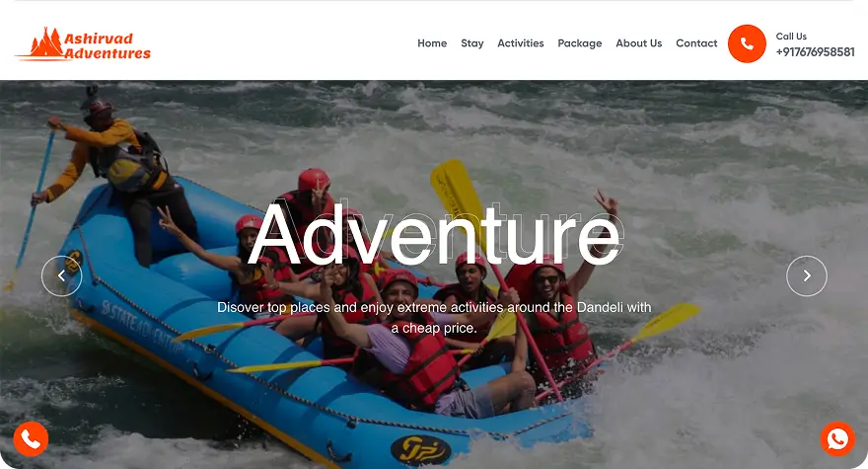Open the Home menu item
868x469 pixels.
coord(432,43)
